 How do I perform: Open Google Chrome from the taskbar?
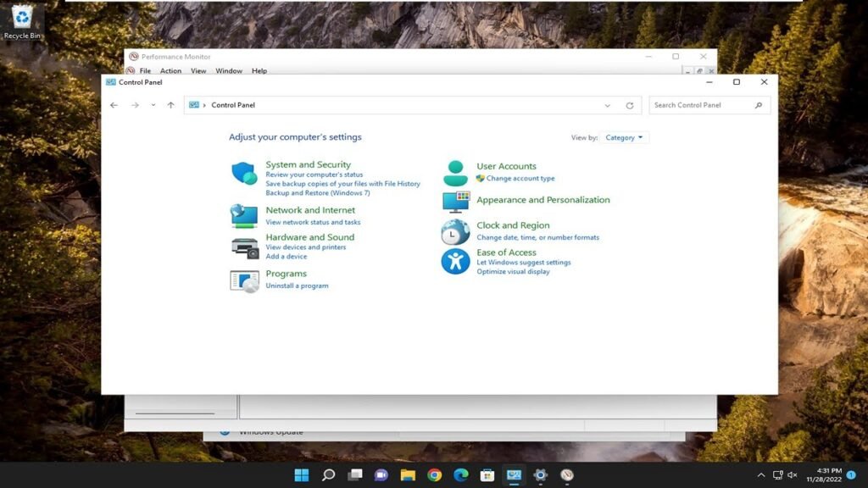434,475
